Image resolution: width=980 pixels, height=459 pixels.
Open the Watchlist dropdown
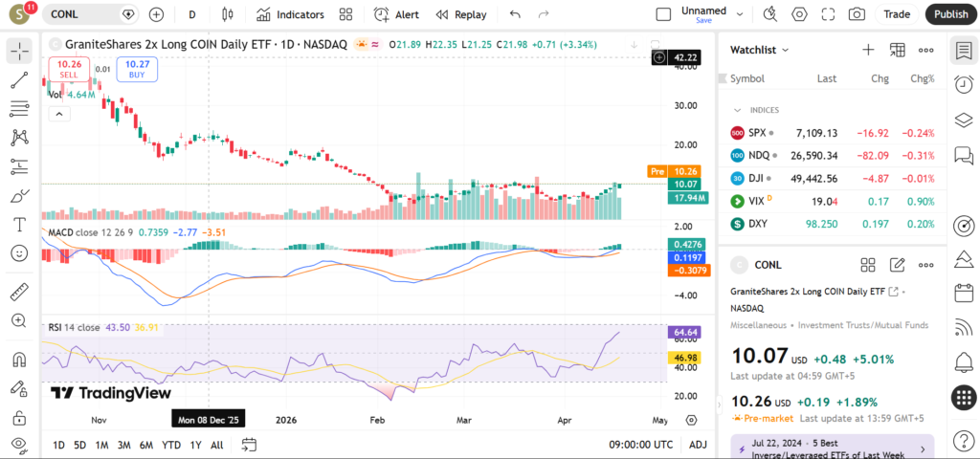(759, 50)
